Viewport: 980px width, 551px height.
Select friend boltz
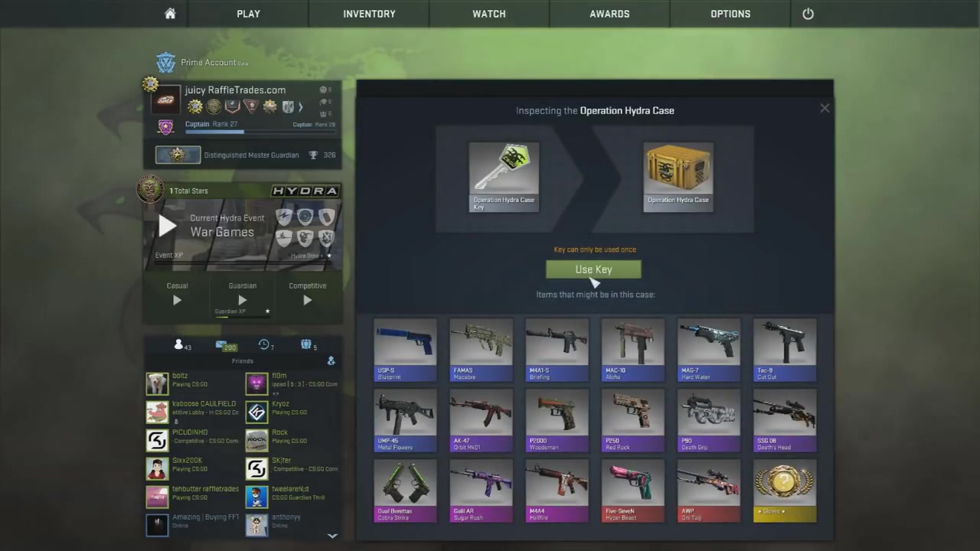tap(193, 383)
